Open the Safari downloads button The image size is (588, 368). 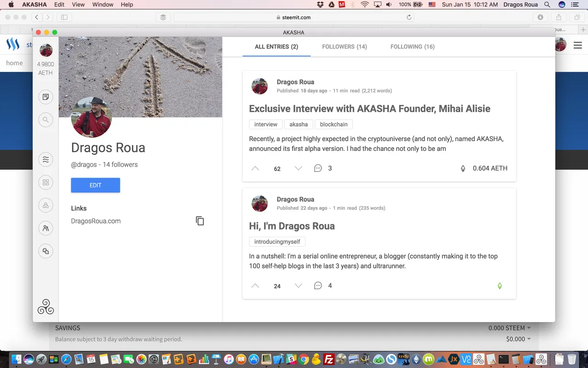[540, 17]
